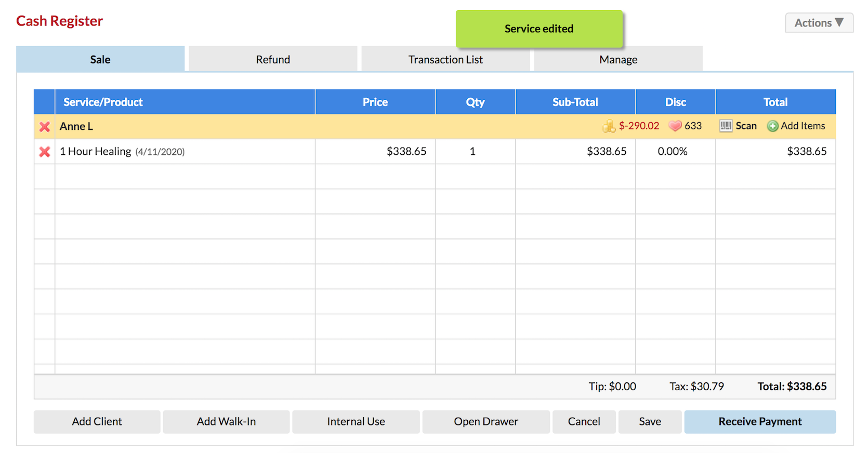Edit the 0.00% discount cell
Image resolution: width=868 pixels, height=453 pixels.
click(676, 152)
